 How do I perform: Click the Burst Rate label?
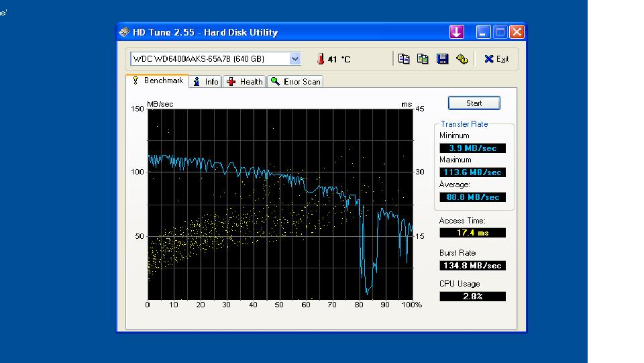(x=457, y=253)
